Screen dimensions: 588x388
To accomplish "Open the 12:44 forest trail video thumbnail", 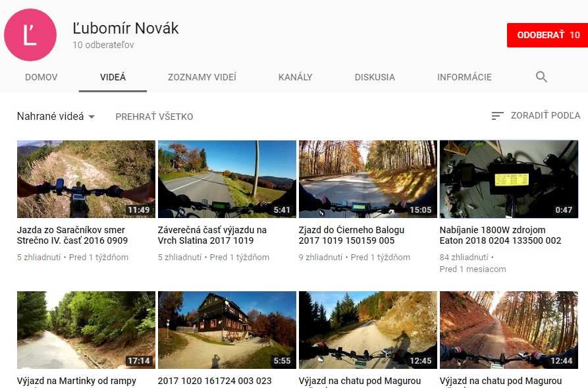I will [509, 330].
